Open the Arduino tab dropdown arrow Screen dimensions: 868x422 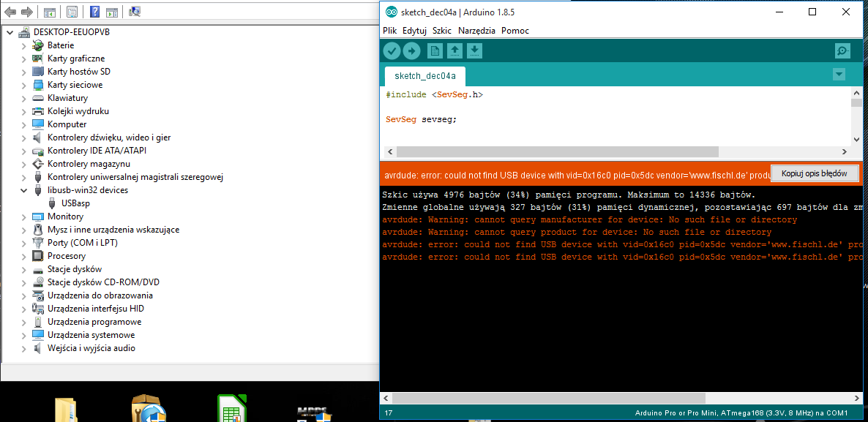pyautogui.click(x=839, y=74)
